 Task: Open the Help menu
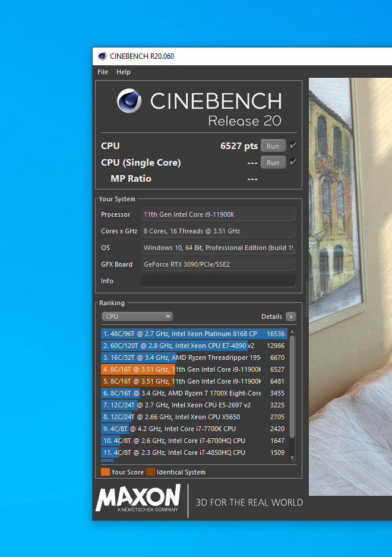pos(124,72)
